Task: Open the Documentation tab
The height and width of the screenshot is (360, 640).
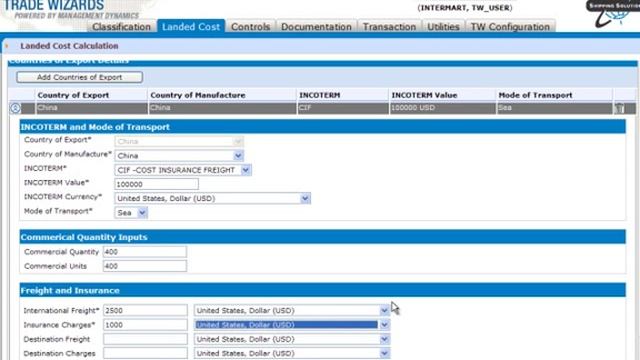Action: tap(316, 27)
